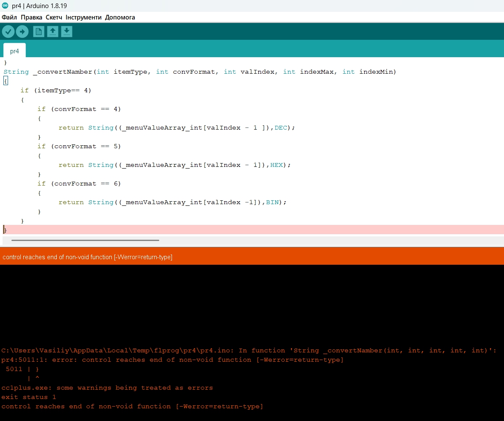Open the Правка menu
Viewport: 504px width, 421px height.
coord(31,17)
